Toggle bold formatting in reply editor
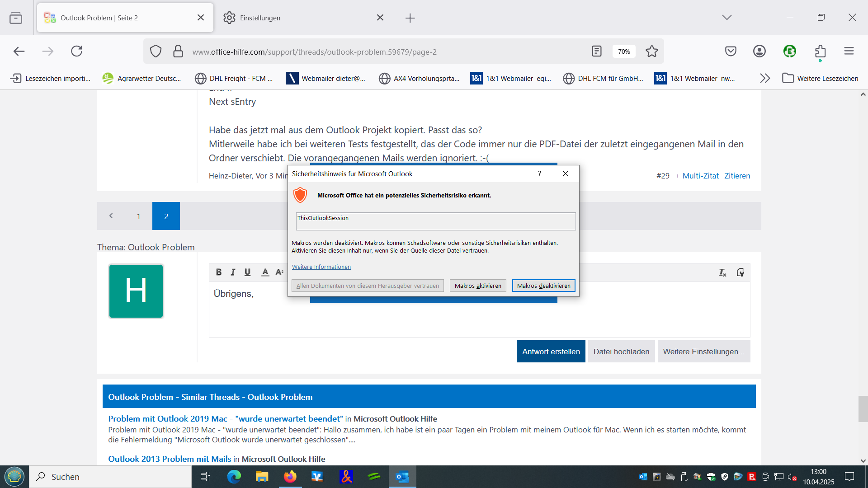Screen dimensions: 868x488 tap(219, 272)
